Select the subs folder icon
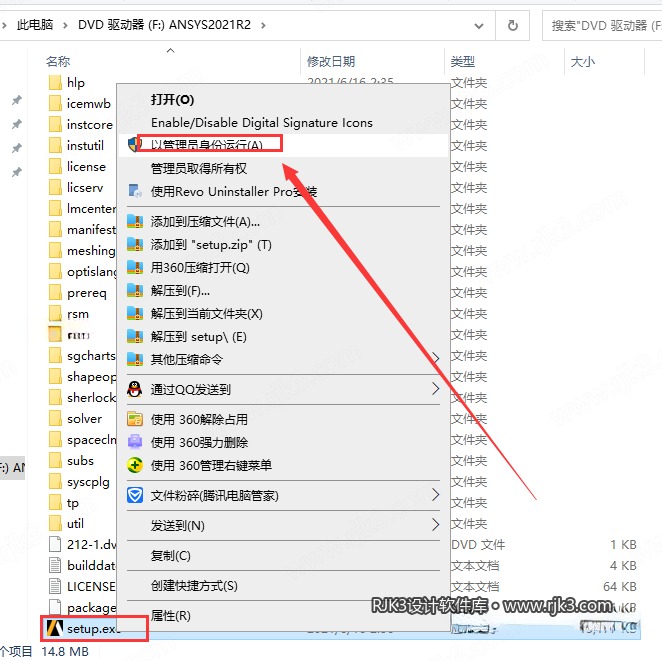The height and width of the screenshot is (661, 662). (x=55, y=461)
